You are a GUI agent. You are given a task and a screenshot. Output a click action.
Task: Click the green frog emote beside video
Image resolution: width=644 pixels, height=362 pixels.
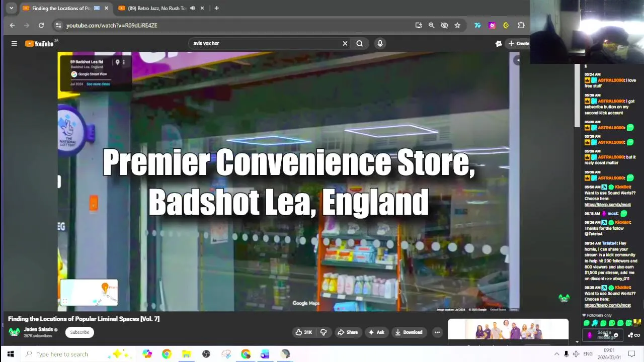pos(564,298)
